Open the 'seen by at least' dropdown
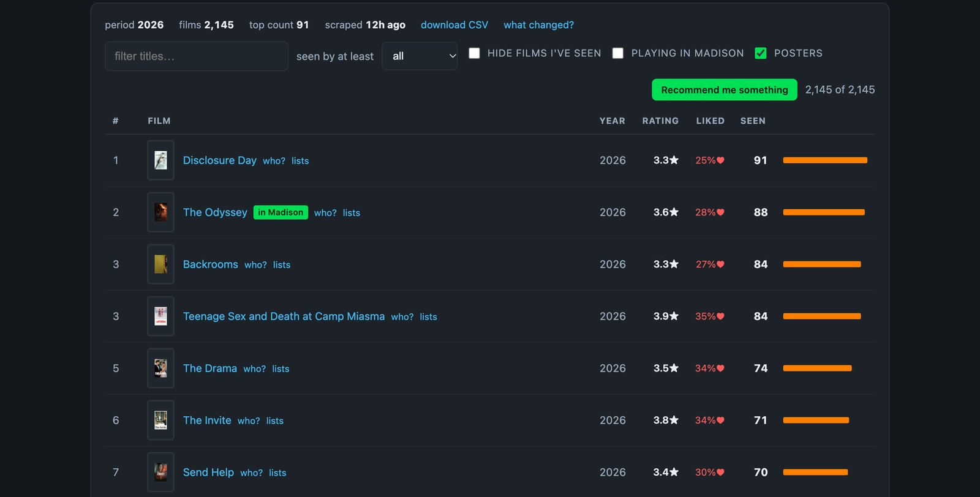This screenshot has width=980, height=497. [420, 56]
